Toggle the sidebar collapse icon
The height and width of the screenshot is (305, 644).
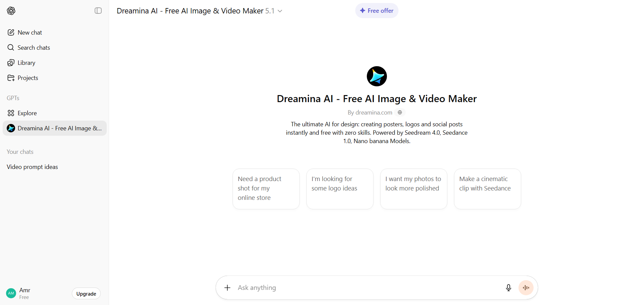[98, 11]
